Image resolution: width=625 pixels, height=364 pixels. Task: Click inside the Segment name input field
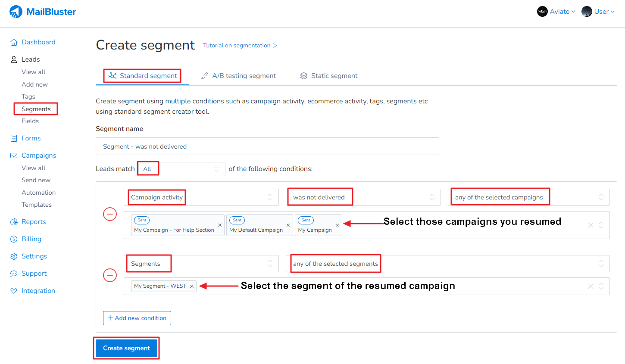[x=267, y=146]
